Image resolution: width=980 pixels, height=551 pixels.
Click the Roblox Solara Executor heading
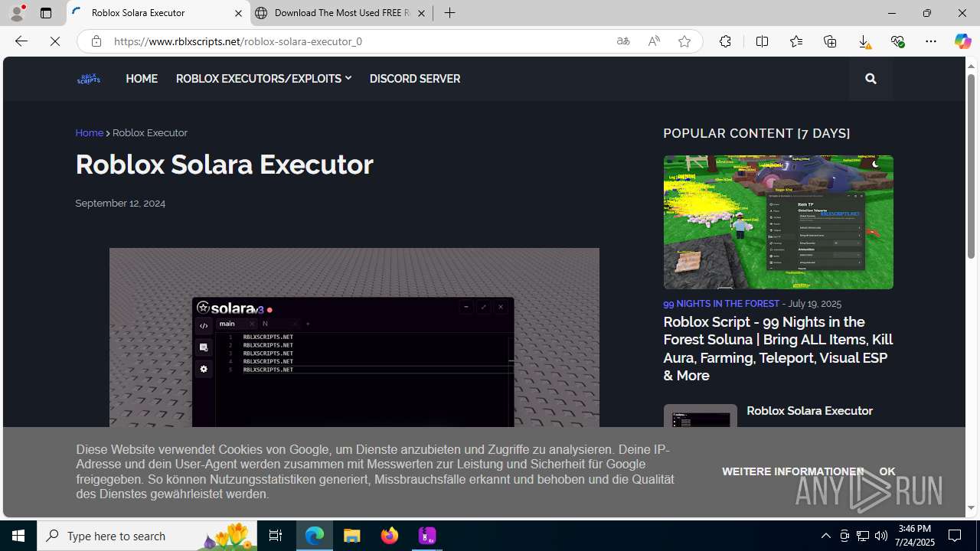click(x=224, y=165)
